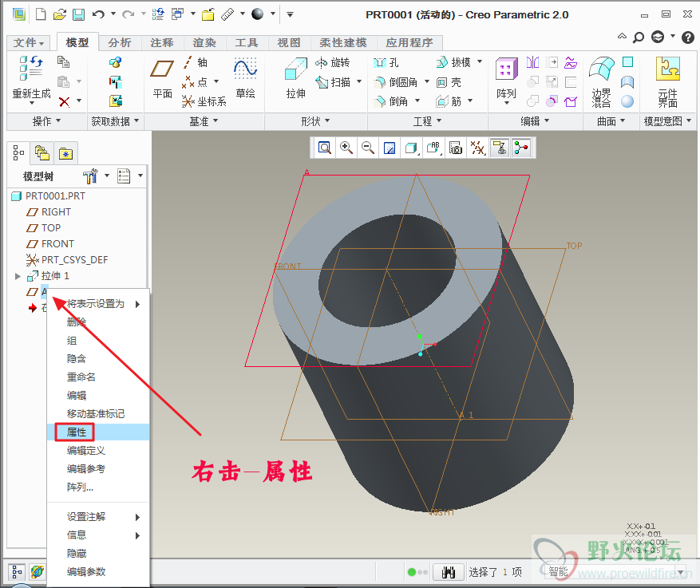Choose Properties (属性) in context menu
The height and width of the screenshot is (588, 700).
click(98, 432)
